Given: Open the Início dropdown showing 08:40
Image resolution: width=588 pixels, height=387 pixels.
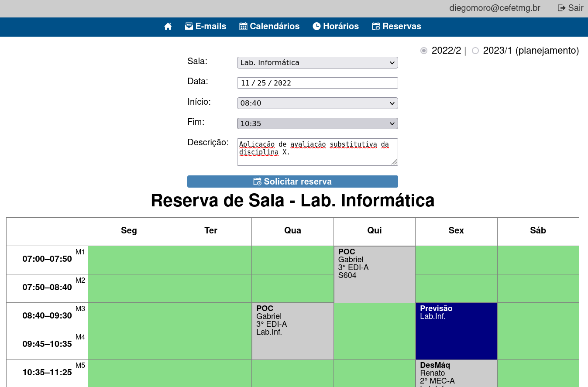Looking at the screenshot, I should pyautogui.click(x=317, y=103).
